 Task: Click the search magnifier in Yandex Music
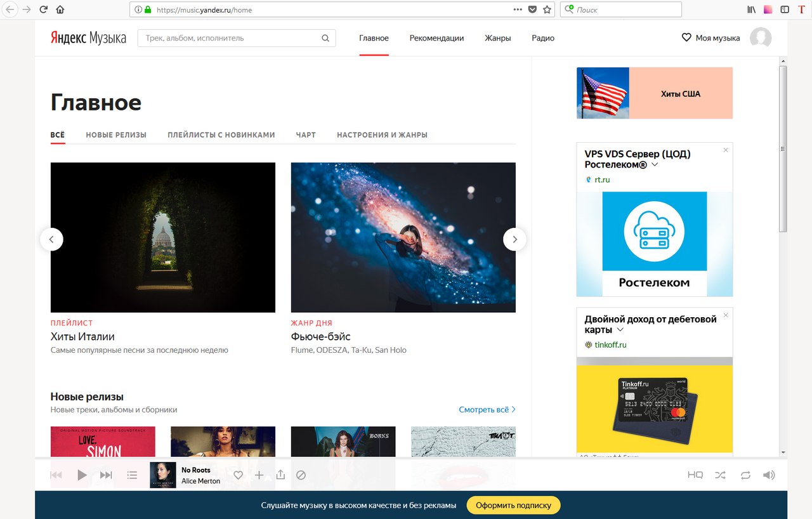[325, 38]
